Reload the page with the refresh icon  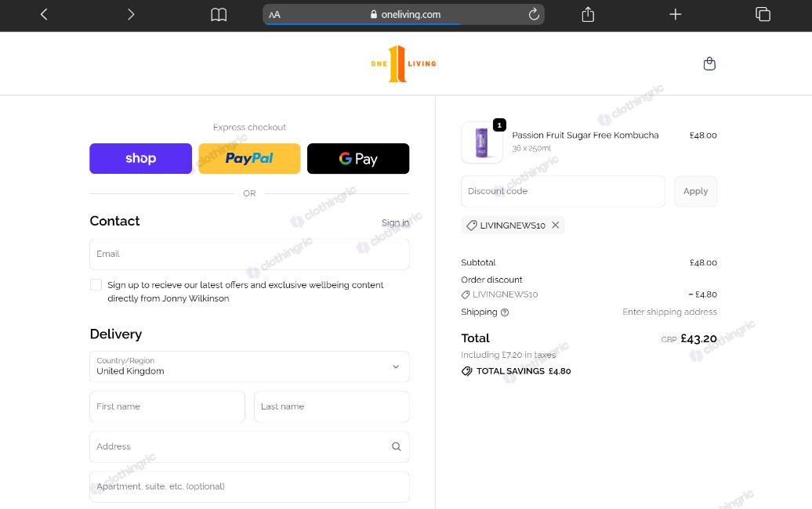coord(534,14)
